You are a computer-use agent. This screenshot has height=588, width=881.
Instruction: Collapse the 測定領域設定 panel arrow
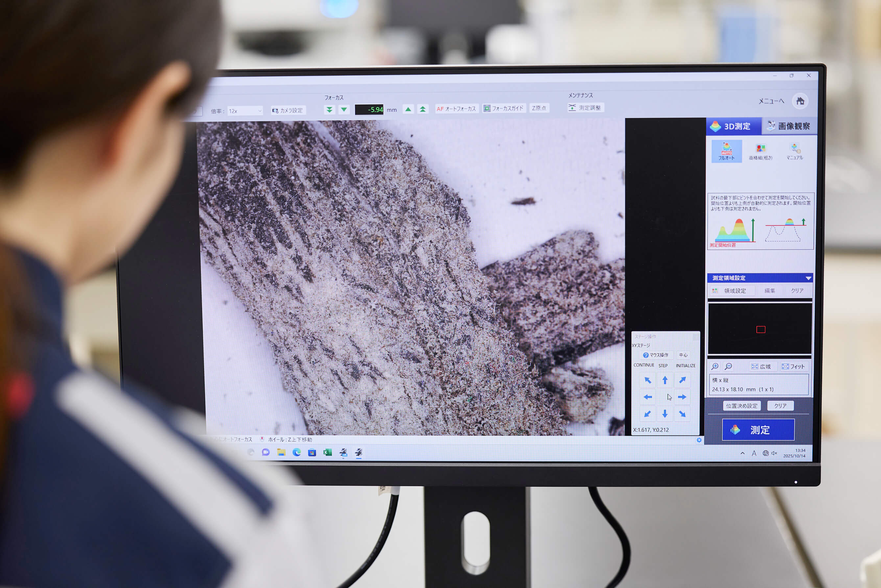tap(808, 278)
